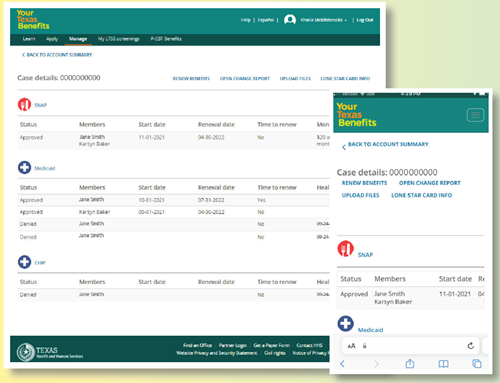Click Partner Login in footer
Screen dimensions: 500x383
pos(233,345)
